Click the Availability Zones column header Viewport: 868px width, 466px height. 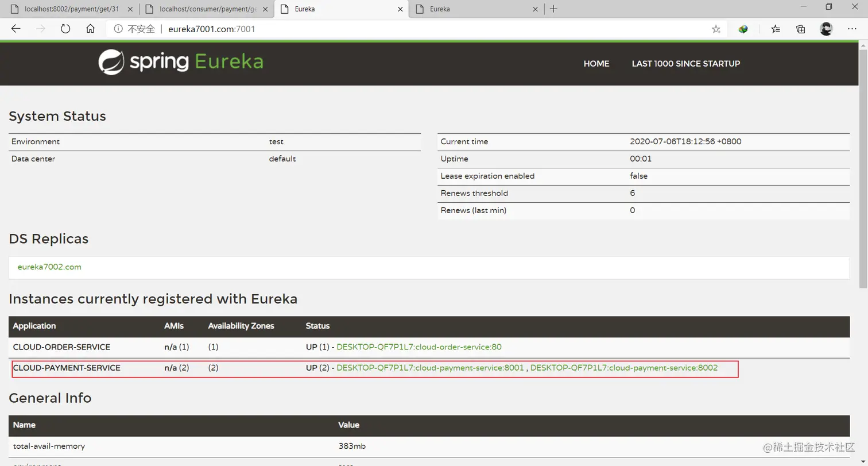pos(241,326)
